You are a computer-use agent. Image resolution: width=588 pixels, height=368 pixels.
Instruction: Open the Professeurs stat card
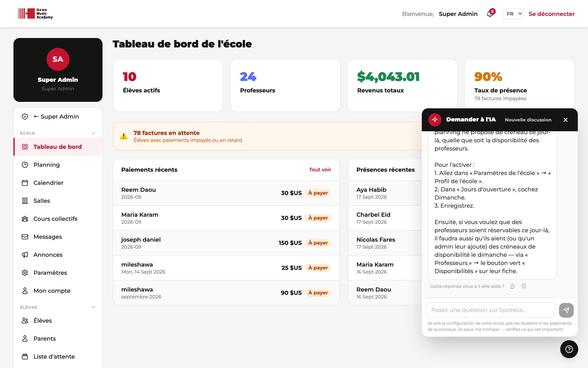point(285,85)
